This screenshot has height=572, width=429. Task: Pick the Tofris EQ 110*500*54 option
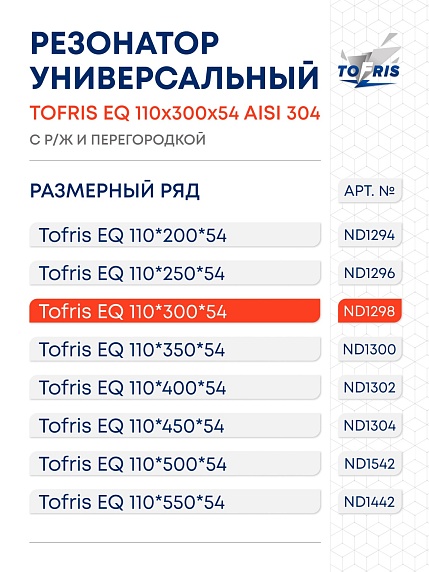tap(175, 464)
